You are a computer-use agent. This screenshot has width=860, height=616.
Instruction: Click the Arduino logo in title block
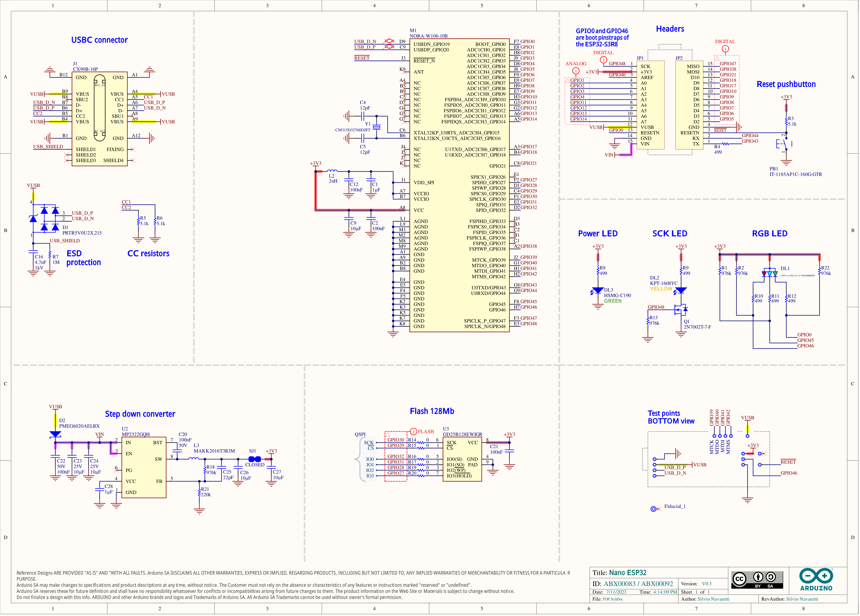(816, 580)
